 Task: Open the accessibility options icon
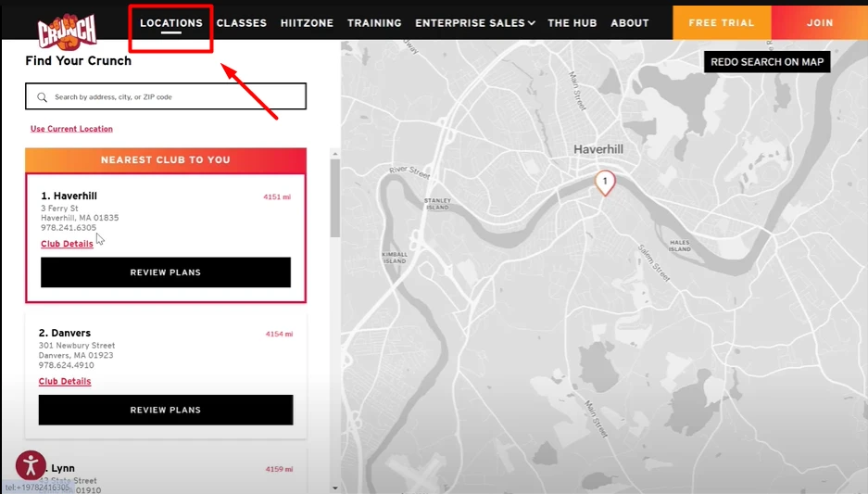click(31, 464)
